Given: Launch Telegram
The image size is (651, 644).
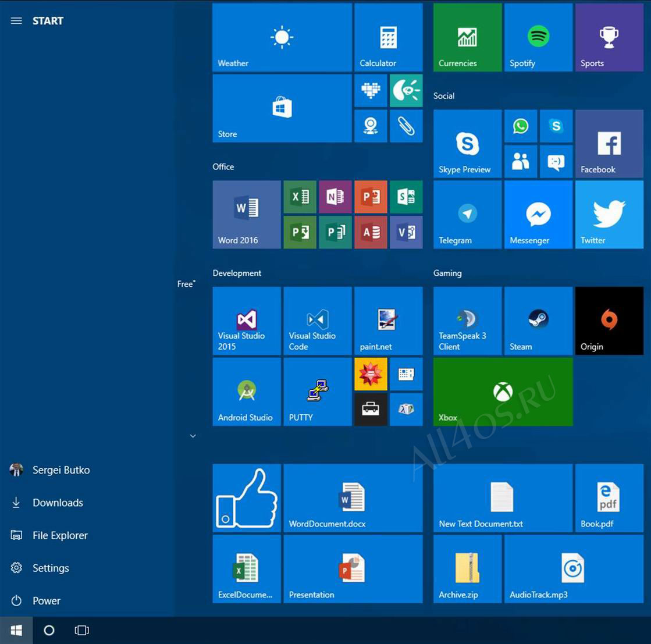Looking at the screenshot, I should coord(468,215).
